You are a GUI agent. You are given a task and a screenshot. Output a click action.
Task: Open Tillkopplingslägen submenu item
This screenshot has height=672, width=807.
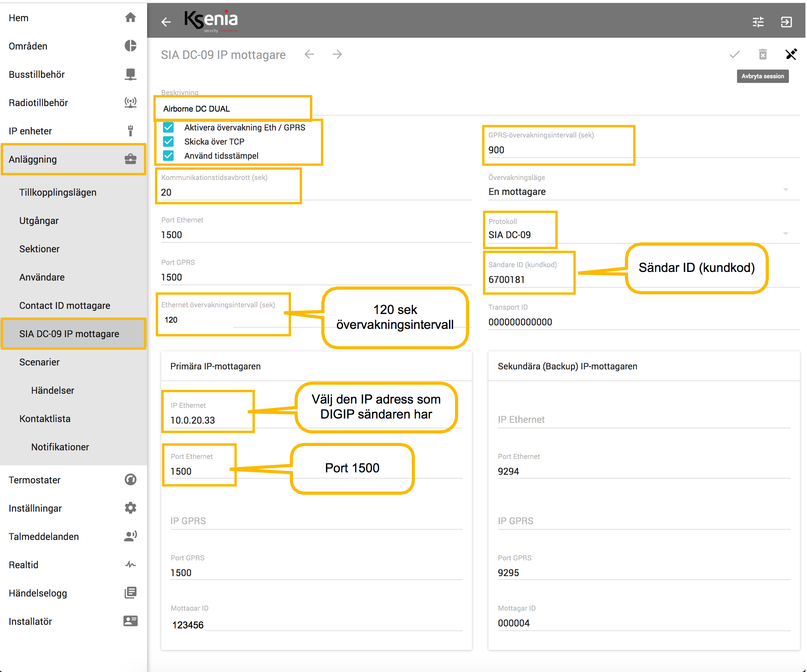coord(74,192)
